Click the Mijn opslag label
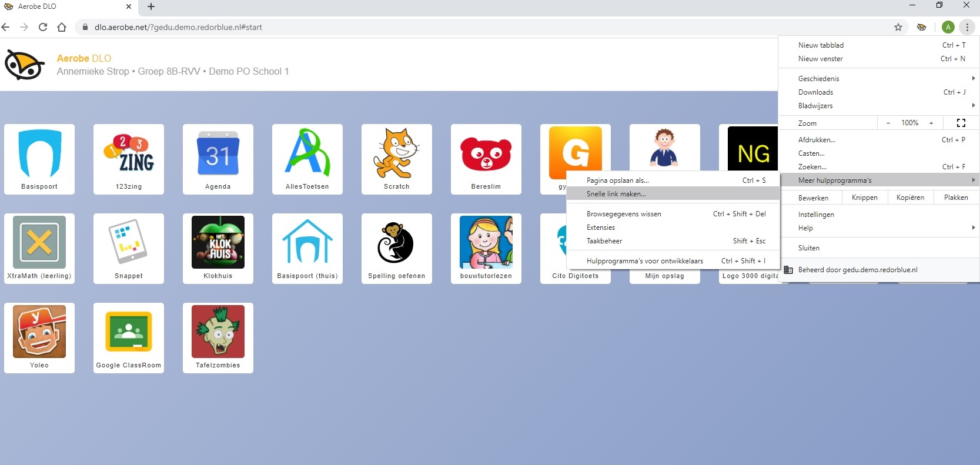980x465 pixels. point(665,276)
